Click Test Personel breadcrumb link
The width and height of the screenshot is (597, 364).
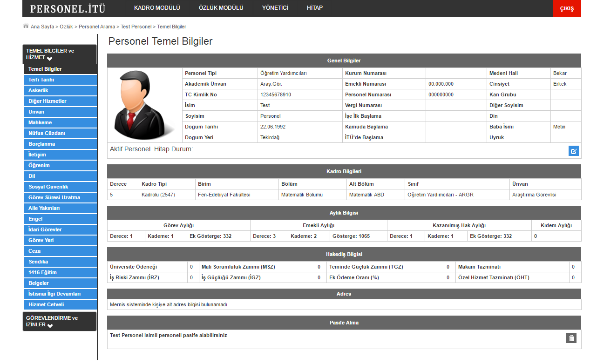(x=136, y=27)
